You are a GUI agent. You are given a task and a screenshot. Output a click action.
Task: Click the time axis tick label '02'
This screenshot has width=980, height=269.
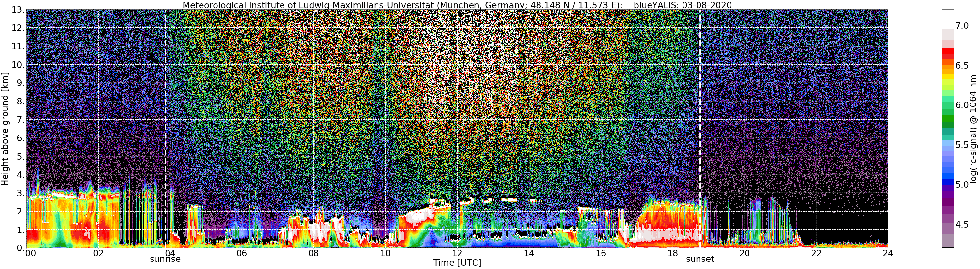98,254
